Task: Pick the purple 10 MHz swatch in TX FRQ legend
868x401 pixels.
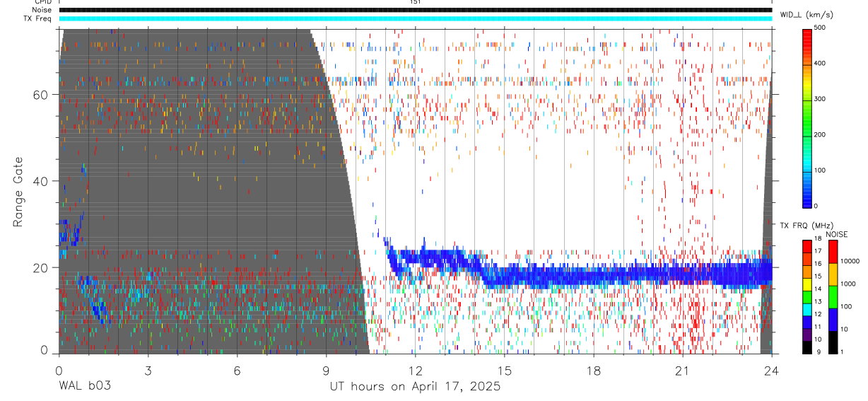Action: pyautogui.click(x=807, y=333)
